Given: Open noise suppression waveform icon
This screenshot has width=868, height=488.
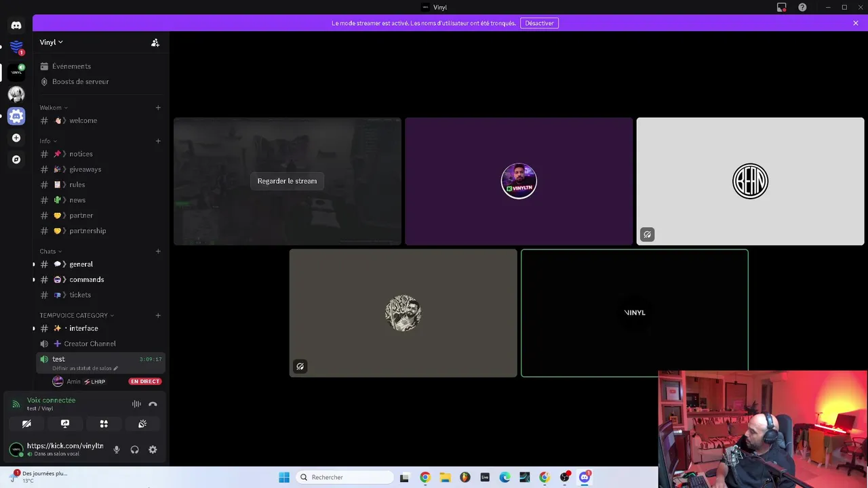Looking at the screenshot, I should pos(136,404).
